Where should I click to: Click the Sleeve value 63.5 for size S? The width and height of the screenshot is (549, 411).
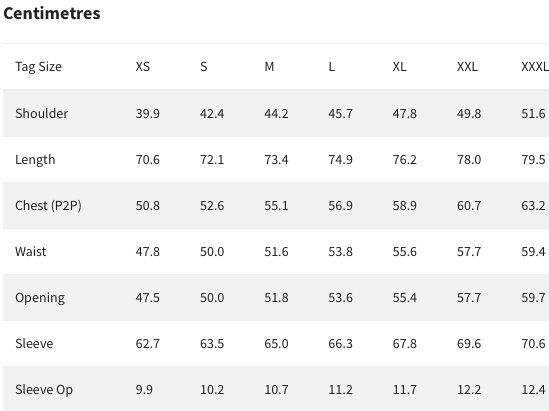click(x=212, y=343)
